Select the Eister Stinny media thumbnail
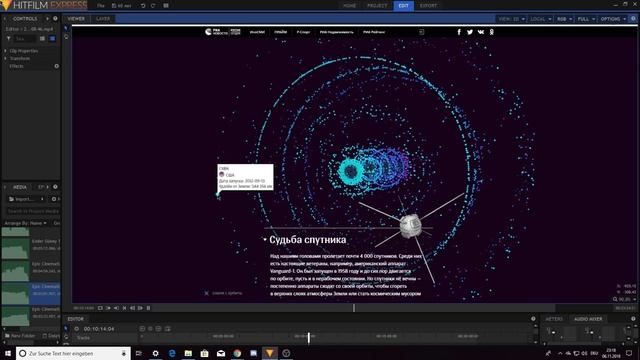This screenshot has width=640, height=360. click(16, 249)
